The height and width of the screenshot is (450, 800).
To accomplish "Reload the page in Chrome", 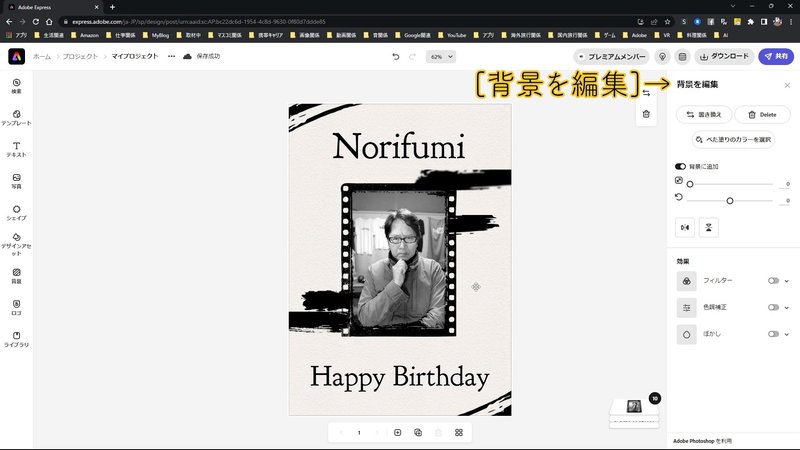I will (x=36, y=22).
